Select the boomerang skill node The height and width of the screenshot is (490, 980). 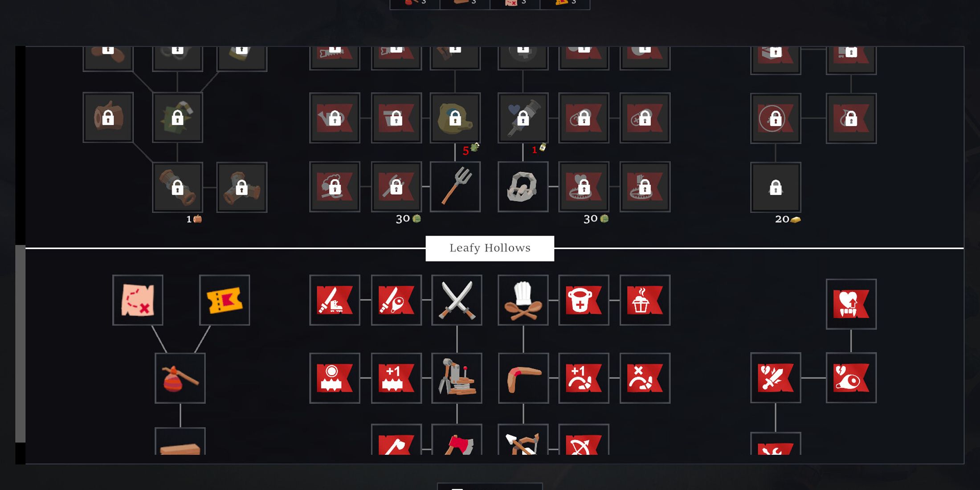(523, 378)
